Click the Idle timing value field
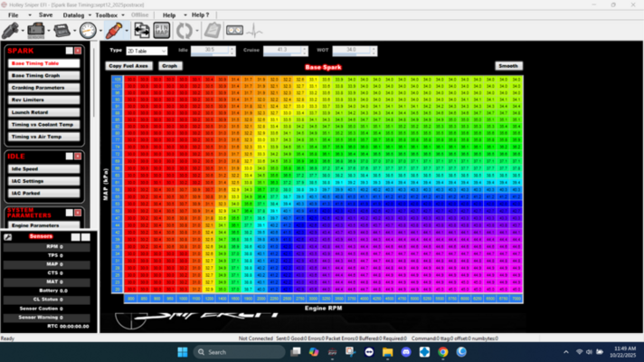The width and height of the screenshot is (644, 362). click(x=210, y=50)
